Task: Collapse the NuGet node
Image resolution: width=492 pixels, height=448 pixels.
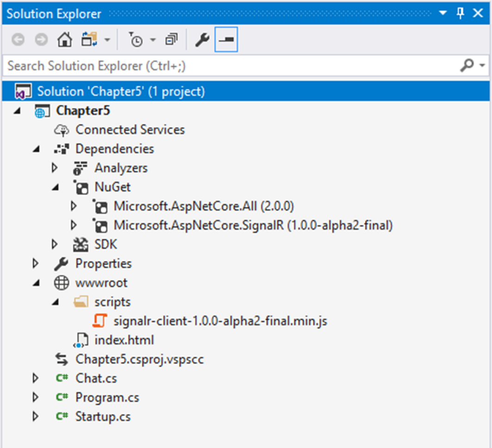Action: tap(56, 187)
